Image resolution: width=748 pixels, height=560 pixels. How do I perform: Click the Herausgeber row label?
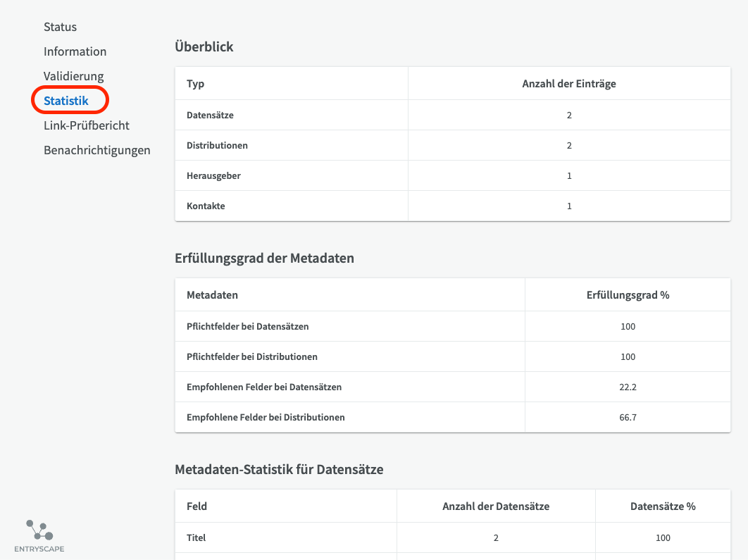(x=213, y=175)
